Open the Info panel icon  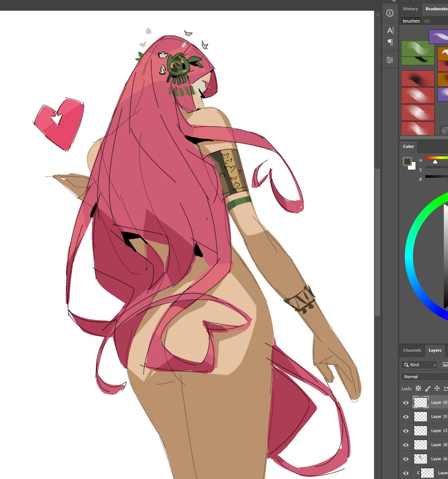pos(389,13)
